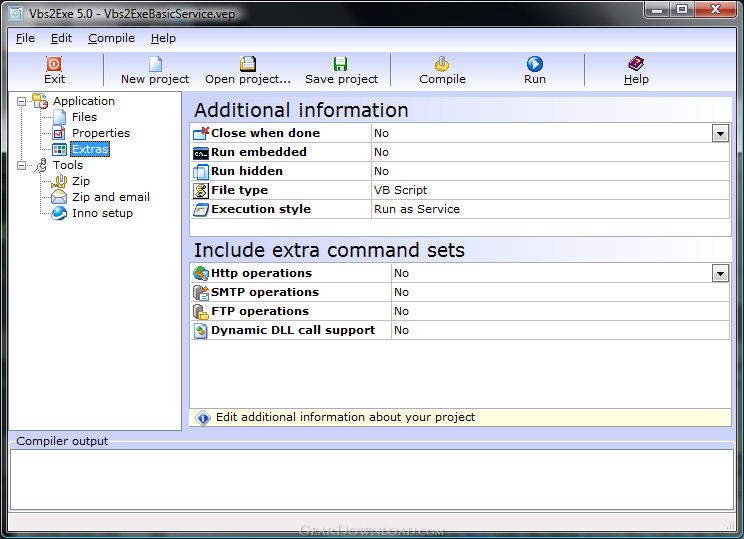Select the Zip and email tree label

(x=111, y=197)
